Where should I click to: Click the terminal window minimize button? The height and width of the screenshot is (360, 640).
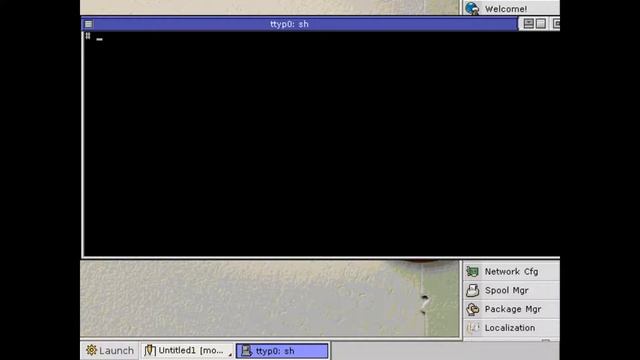(529, 24)
